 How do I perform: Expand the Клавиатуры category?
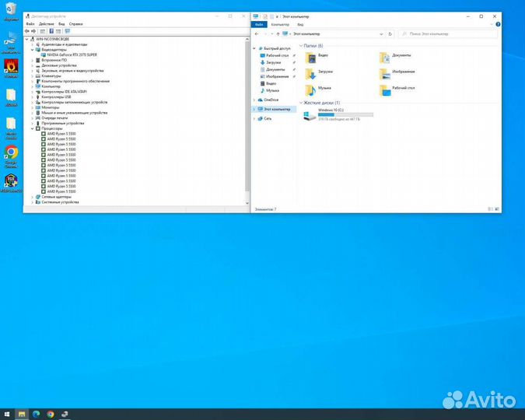pos(33,76)
